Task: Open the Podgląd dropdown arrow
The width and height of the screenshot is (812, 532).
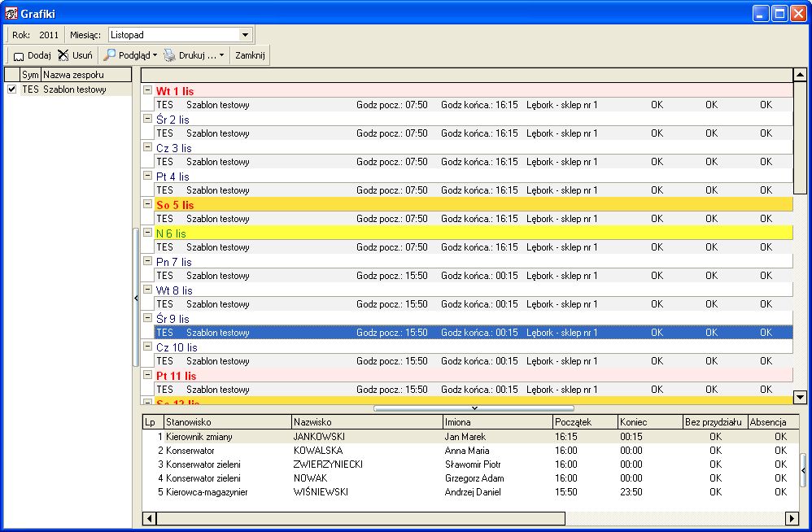Action: 155,55
